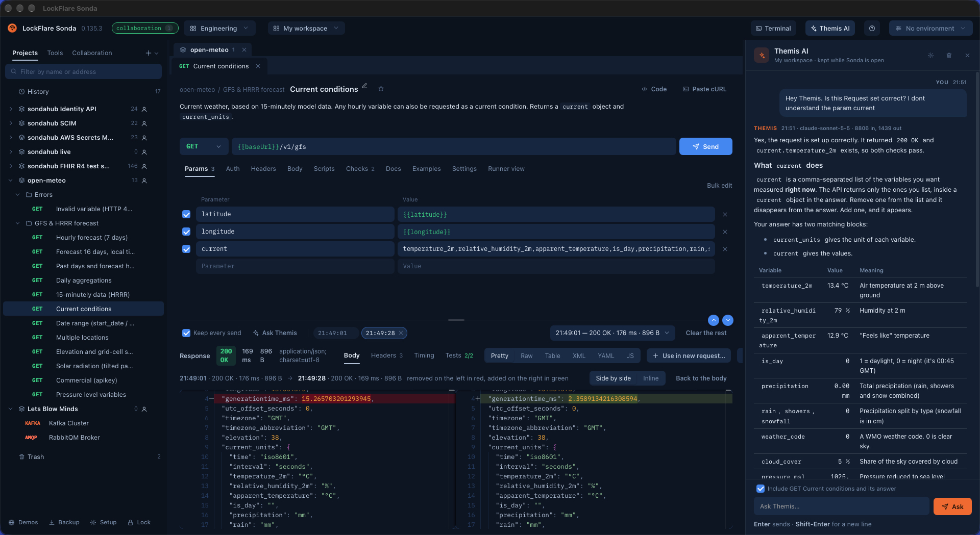Click the share icon on open-meteo
The width and height of the screenshot is (980, 535).
(x=144, y=181)
